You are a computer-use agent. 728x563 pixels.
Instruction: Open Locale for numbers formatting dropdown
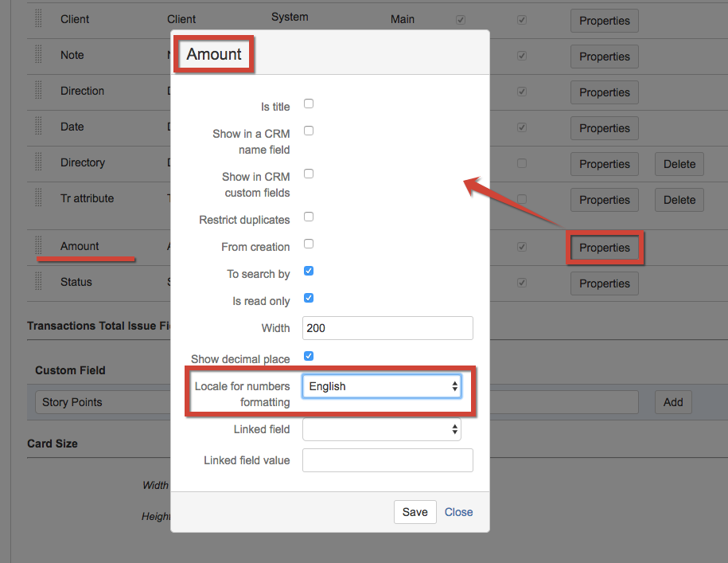[x=382, y=386]
